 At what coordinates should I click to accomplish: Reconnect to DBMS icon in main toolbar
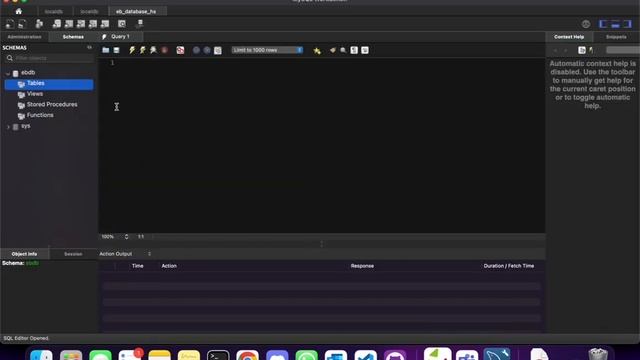(x=140, y=24)
